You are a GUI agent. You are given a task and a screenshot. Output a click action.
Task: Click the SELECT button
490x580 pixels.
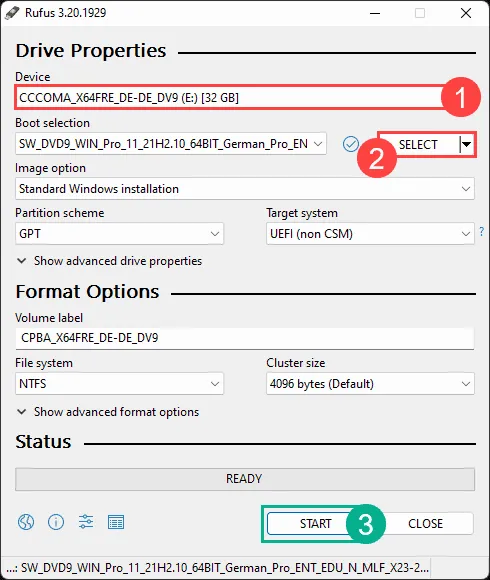(419, 144)
